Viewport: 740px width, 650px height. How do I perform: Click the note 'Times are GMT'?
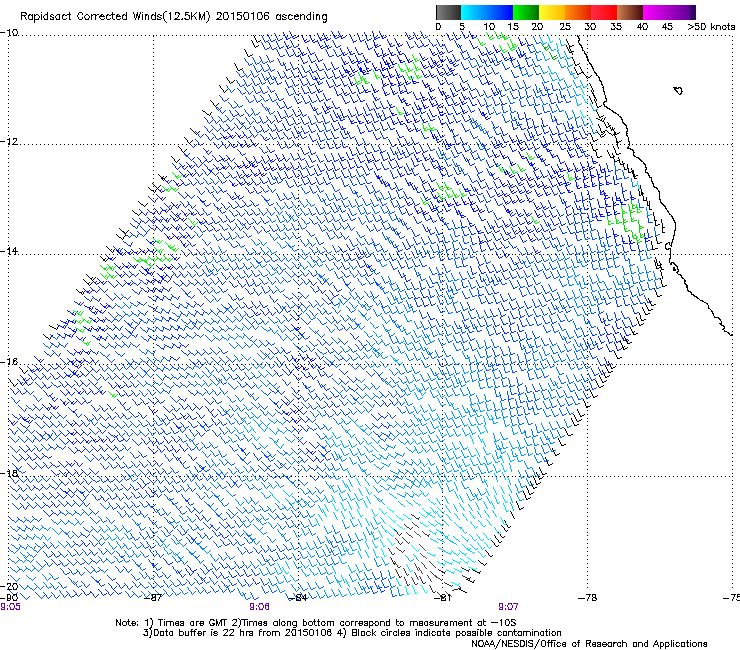click(191, 623)
